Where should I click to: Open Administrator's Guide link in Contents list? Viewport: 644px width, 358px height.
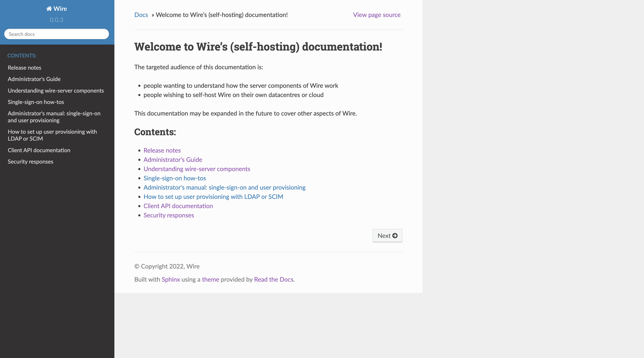point(173,160)
